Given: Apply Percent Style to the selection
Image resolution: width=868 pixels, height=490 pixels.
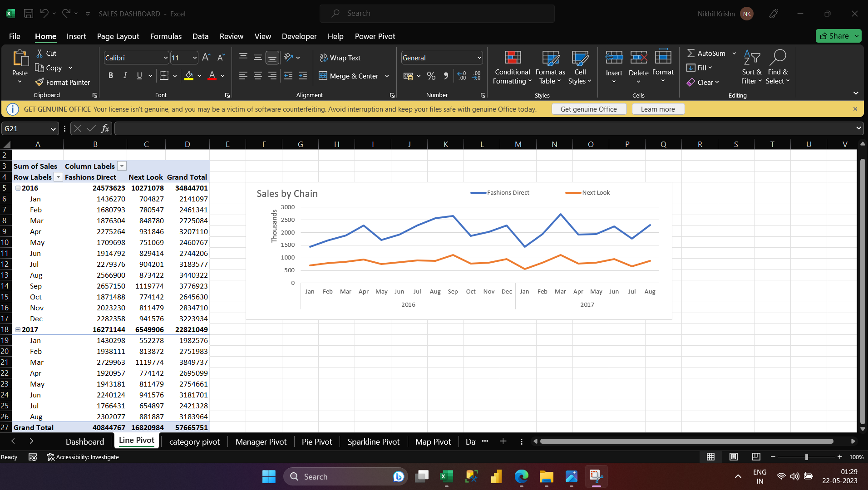Looking at the screenshot, I should 431,76.
